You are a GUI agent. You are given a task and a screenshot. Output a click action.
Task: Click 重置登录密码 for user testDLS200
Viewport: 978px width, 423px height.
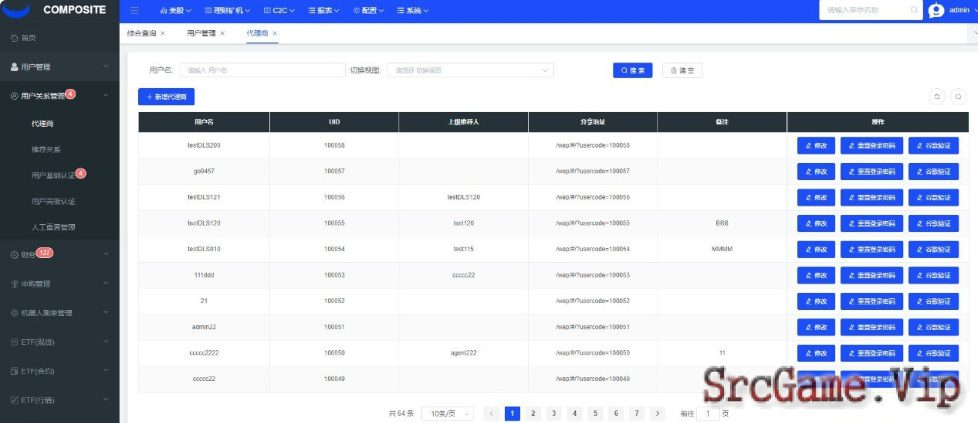click(871, 145)
